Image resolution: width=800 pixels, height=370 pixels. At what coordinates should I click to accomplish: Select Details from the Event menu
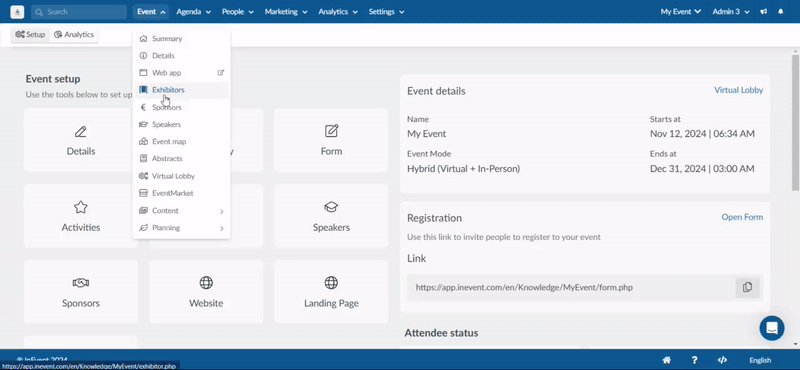(181, 56)
